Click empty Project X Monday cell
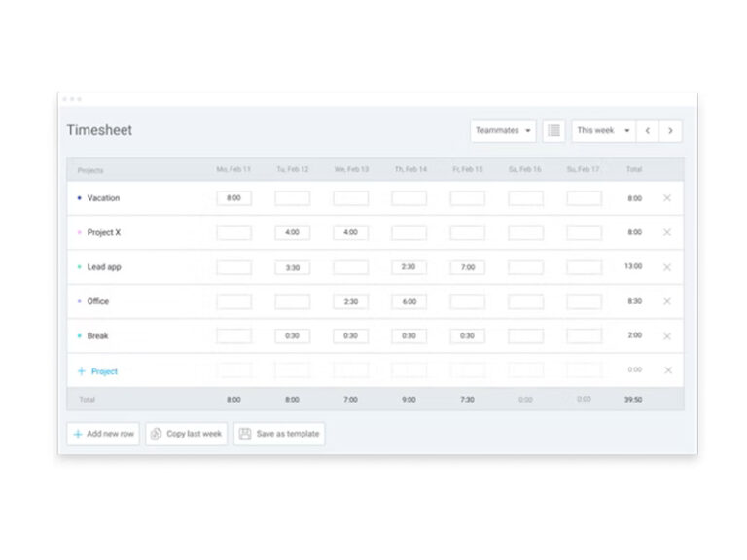 pos(233,232)
